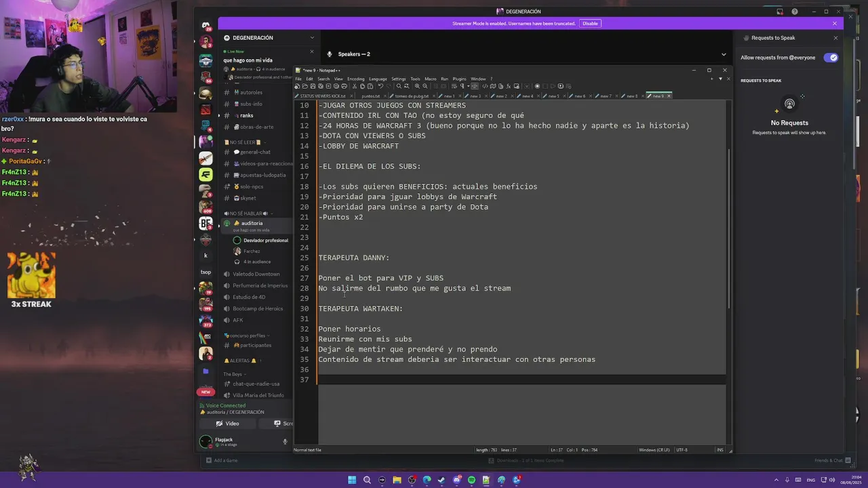Click the Open file icon in Notepad++

pyautogui.click(x=304, y=86)
